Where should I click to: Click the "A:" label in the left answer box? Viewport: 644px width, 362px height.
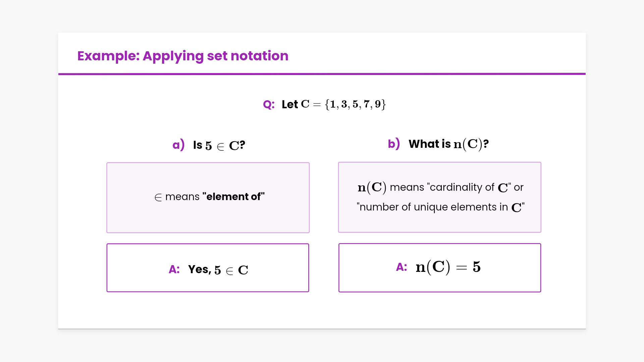click(x=174, y=269)
